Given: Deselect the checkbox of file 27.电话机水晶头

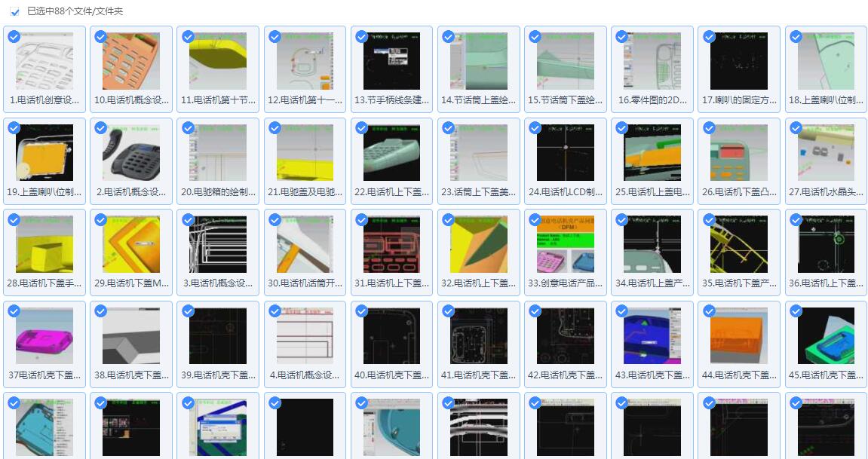Looking at the screenshot, I should pyautogui.click(x=796, y=129).
